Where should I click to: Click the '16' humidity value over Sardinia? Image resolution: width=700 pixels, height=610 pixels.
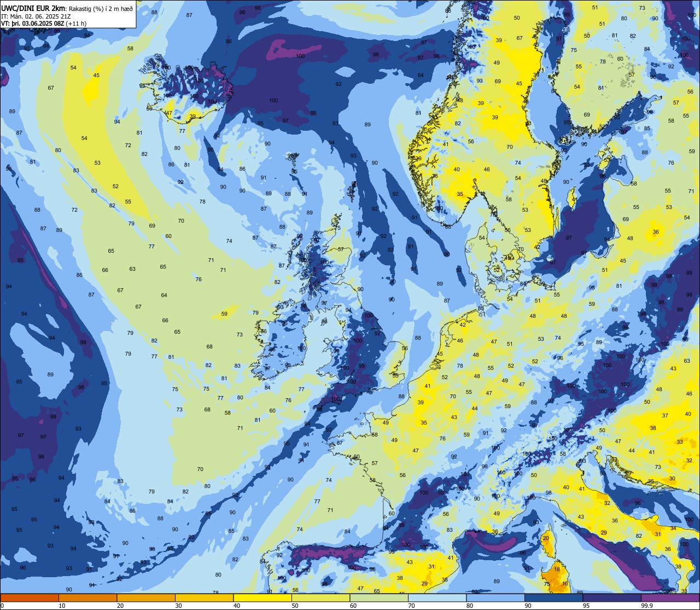(565, 584)
